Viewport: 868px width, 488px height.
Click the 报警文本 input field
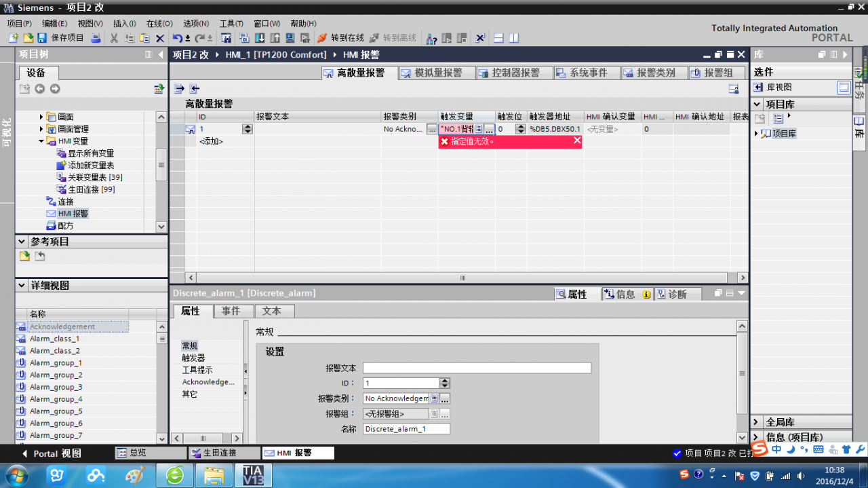pos(477,368)
